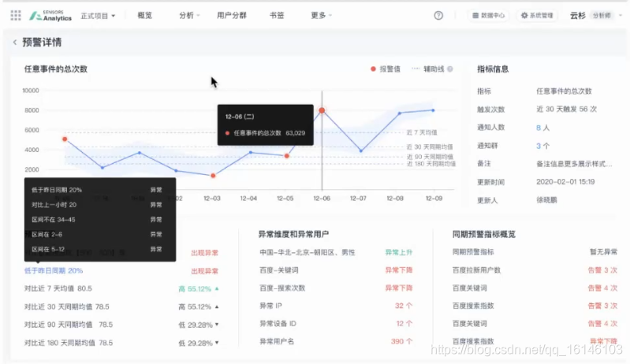Click down arrow on 对比近 90 天 row
Screen dimensions: 630x364
point(217,325)
